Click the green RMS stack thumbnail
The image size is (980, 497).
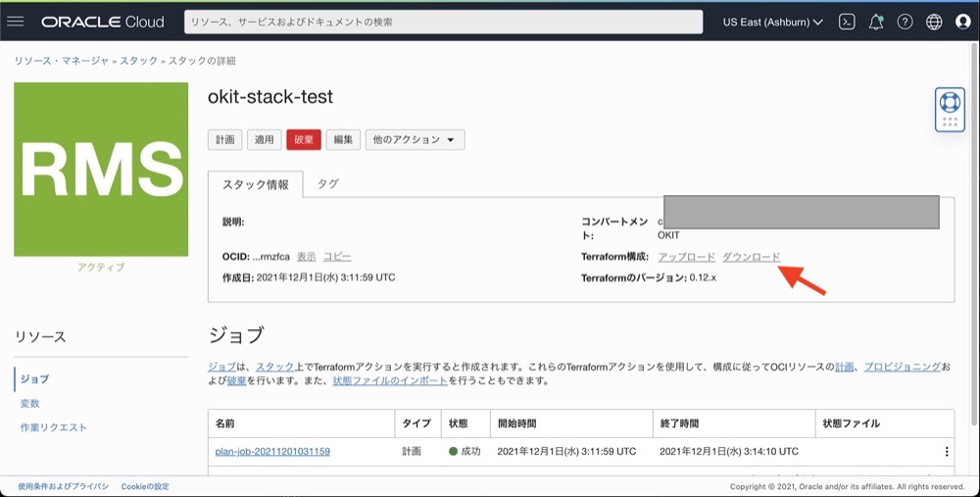click(x=101, y=170)
